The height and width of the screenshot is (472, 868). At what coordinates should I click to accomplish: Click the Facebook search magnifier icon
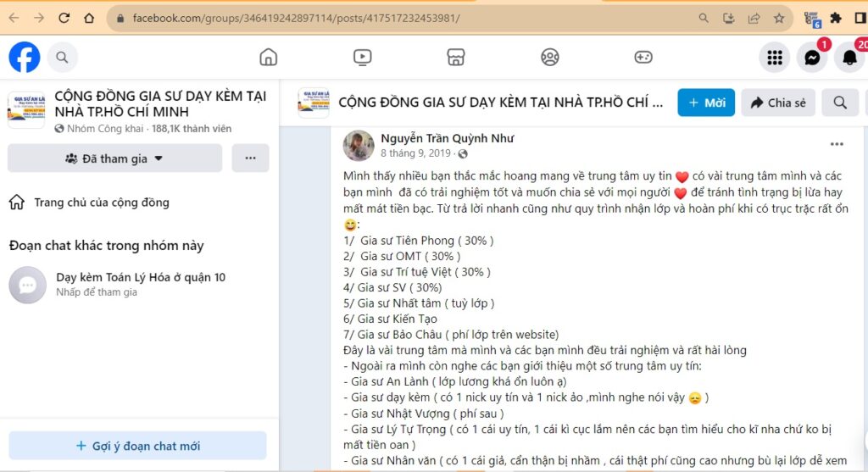[x=62, y=57]
